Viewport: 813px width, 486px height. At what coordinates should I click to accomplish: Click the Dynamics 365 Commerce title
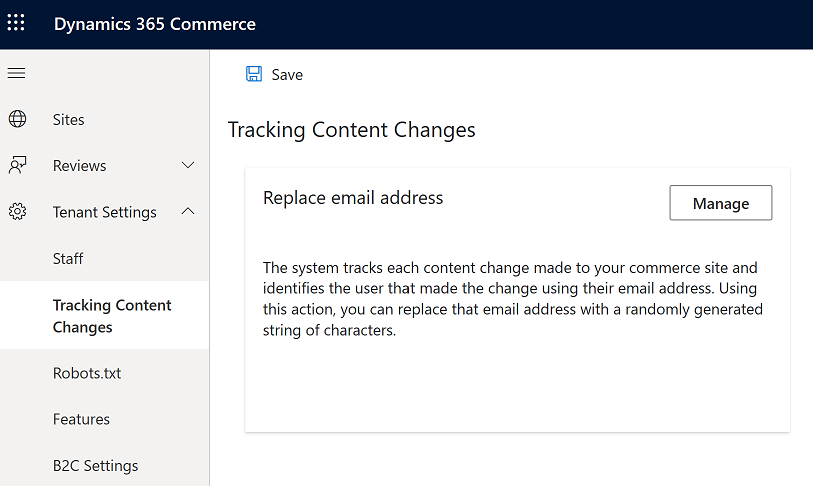tap(154, 24)
